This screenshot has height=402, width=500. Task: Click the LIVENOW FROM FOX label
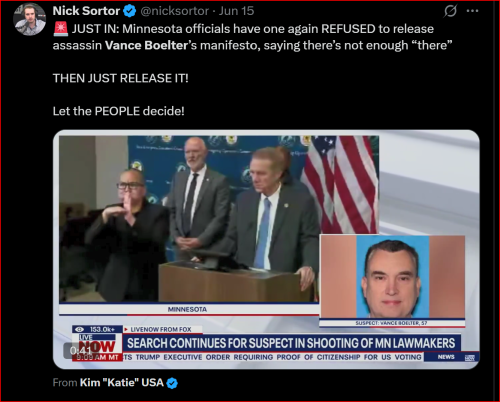[161, 329]
